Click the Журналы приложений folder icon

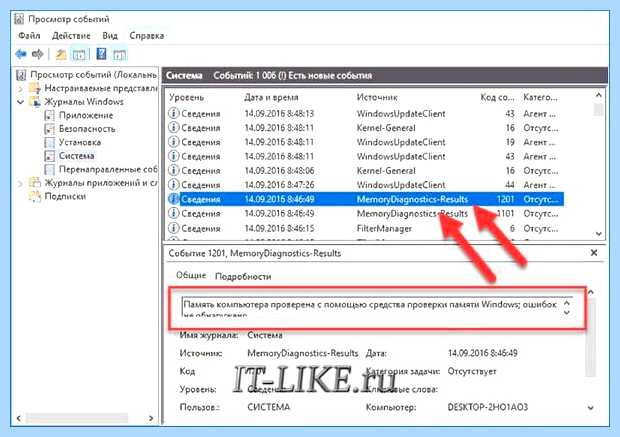(x=35, y=183)
